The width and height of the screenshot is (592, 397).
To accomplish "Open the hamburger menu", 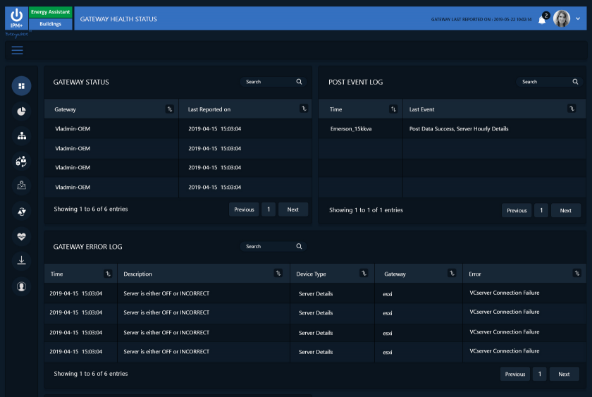I will [x=17, y=50].
